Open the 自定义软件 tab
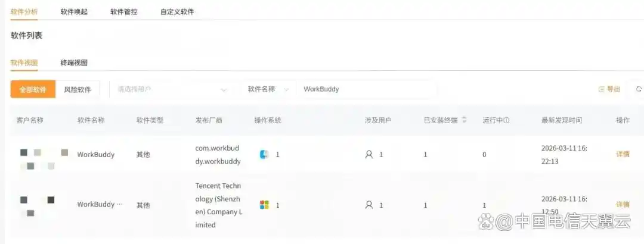Screen dimensions: 644x244 (177, 12)
